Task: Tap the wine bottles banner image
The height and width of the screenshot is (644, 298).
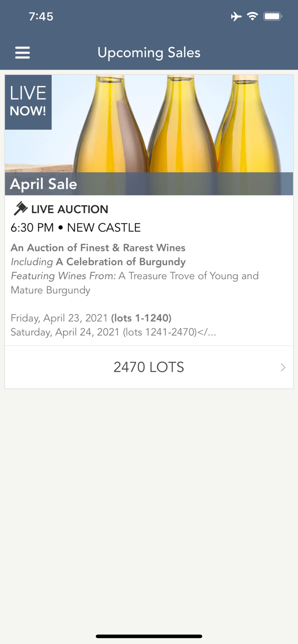Action: coord(172,125)
